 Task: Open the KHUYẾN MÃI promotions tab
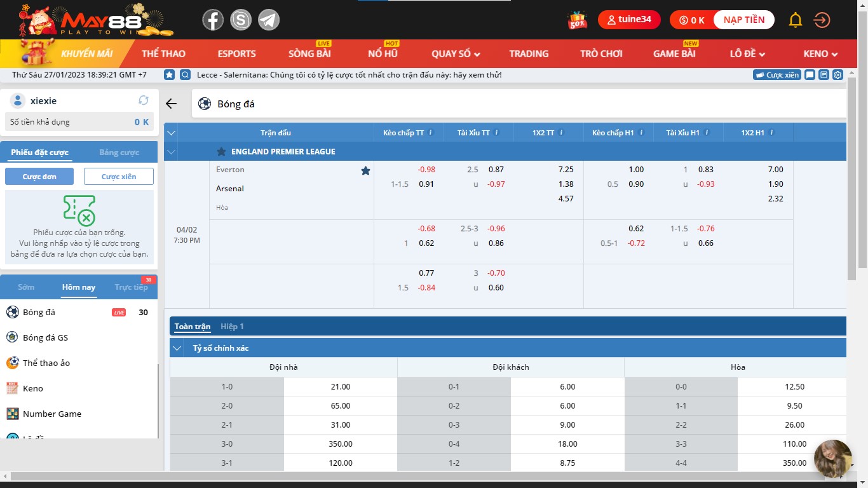(87, 54)
